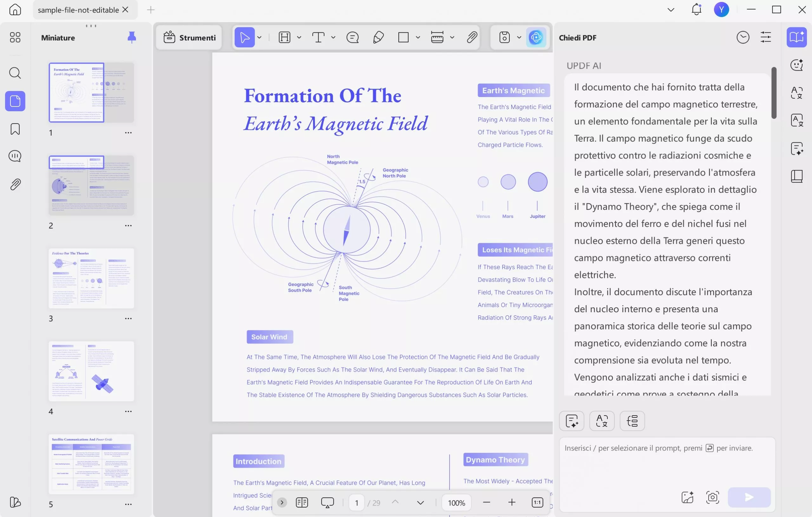The image size is (812, 517).
Task: Select page 2 thumbnail
Action: [91, 185]
